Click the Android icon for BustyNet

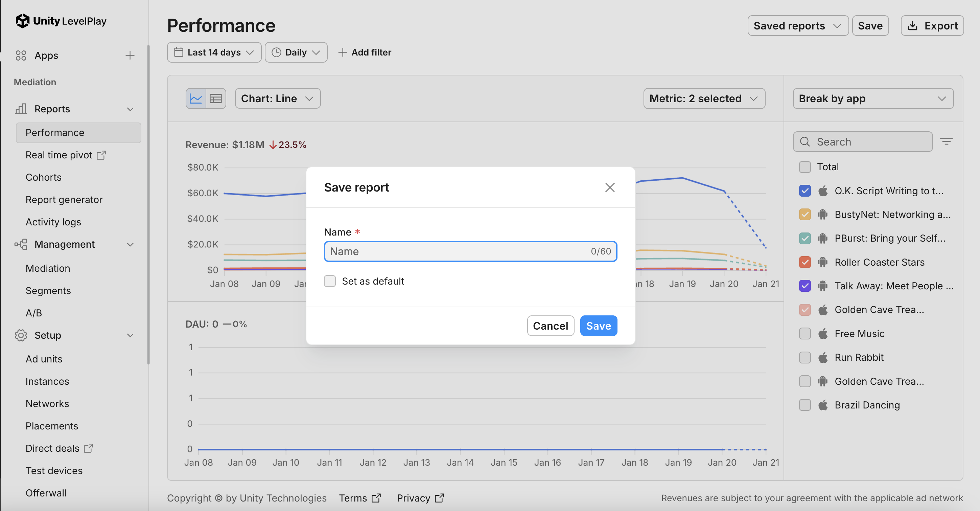[823, 214]
